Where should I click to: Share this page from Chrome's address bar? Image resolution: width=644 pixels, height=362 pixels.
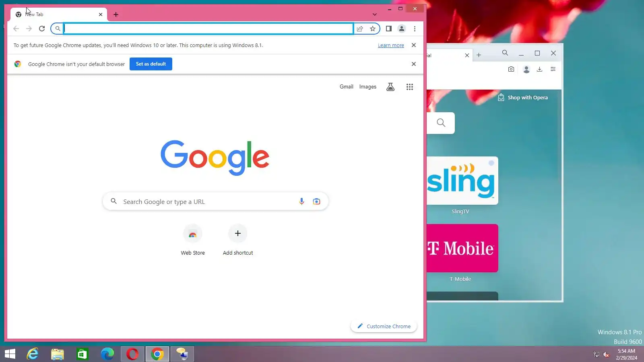tap(360, 29)
